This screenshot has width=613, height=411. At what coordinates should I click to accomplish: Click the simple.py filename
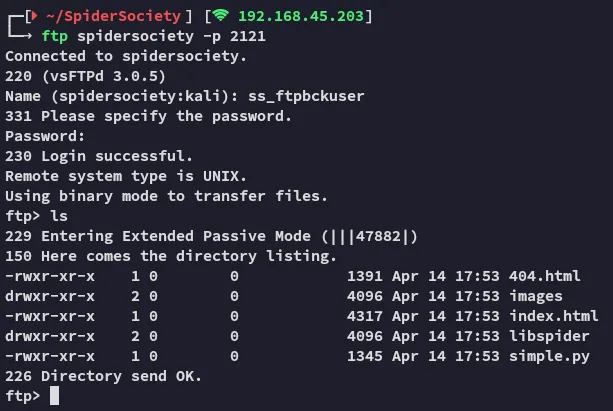(x=549, y=356)
